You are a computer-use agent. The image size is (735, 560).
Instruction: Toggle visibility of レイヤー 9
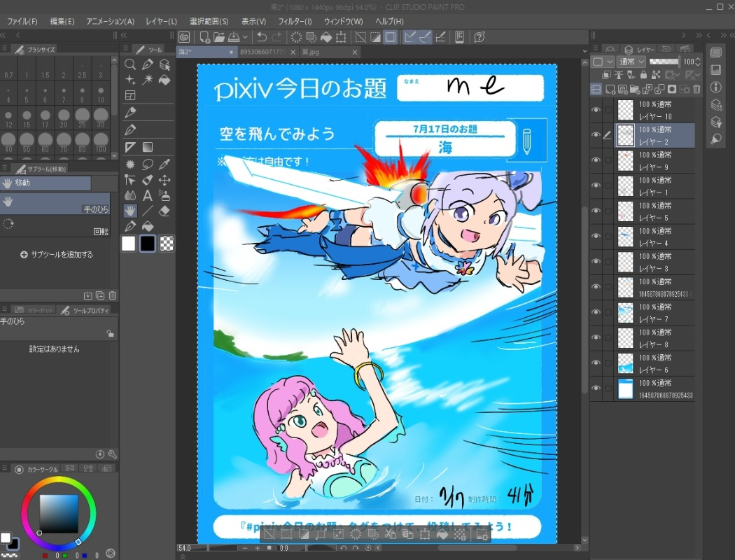(x=596, y=160)
